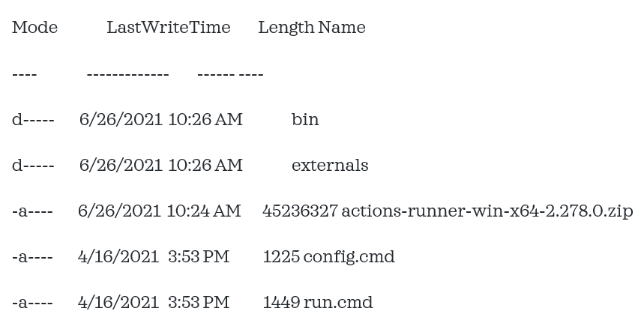The width and height of the screenshot is (644, 335).
Task: Click the zip file length 45236327
Action: (x=300, y=211)
